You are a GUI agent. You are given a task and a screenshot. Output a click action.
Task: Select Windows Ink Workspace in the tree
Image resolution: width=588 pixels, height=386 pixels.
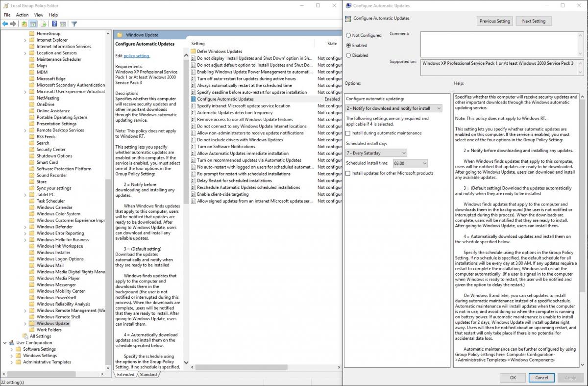tap(60, 246)
